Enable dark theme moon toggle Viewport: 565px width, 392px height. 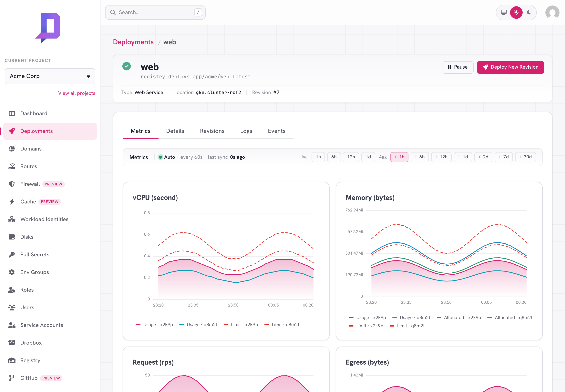point(529,12)
